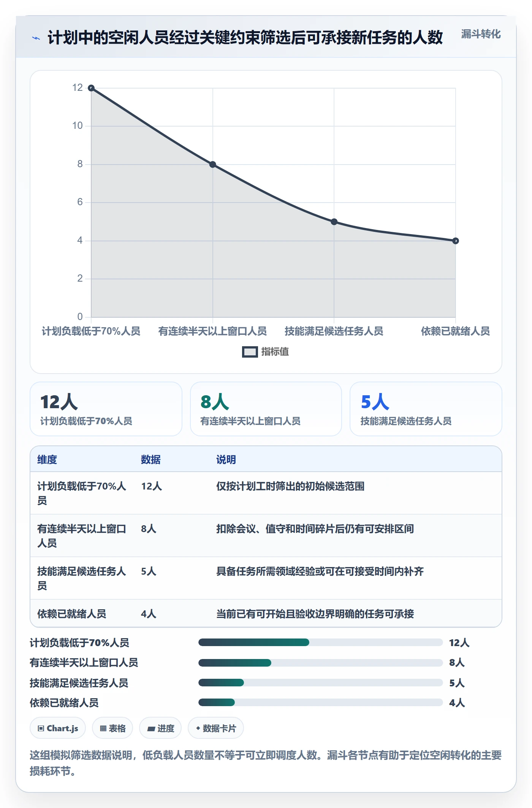Click the x-axis label 计划负载低于70%人员
Image resolution: width=532 pixels, height=808 pixels.
pyautogui.click(x=91, y=331)
